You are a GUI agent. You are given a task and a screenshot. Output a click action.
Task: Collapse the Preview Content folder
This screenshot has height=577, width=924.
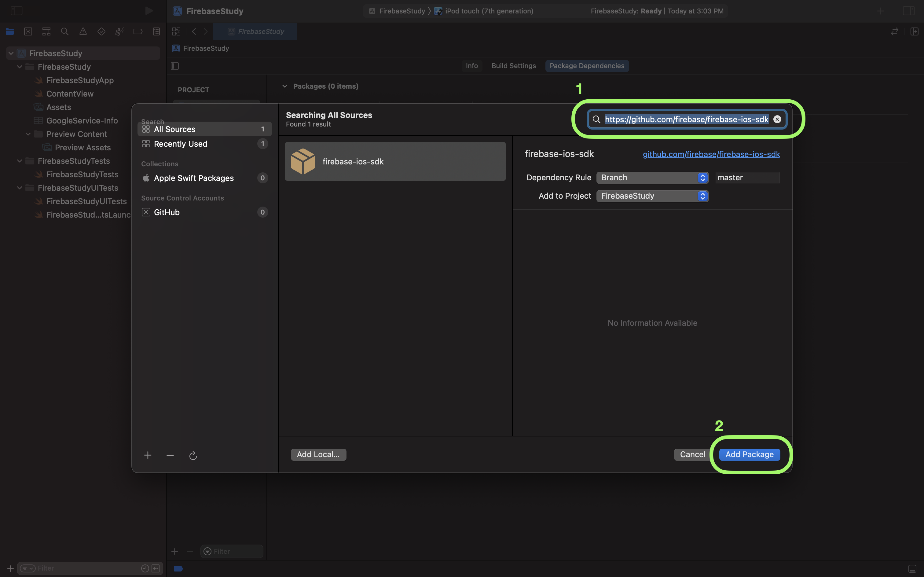click(28, 134)
